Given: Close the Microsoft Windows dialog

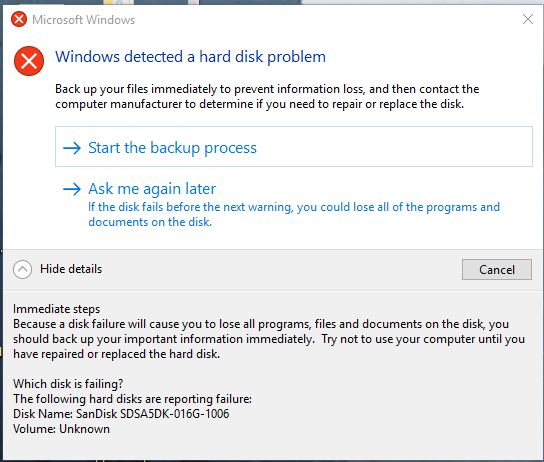Looking at the screenshot, I should (528, 19).
